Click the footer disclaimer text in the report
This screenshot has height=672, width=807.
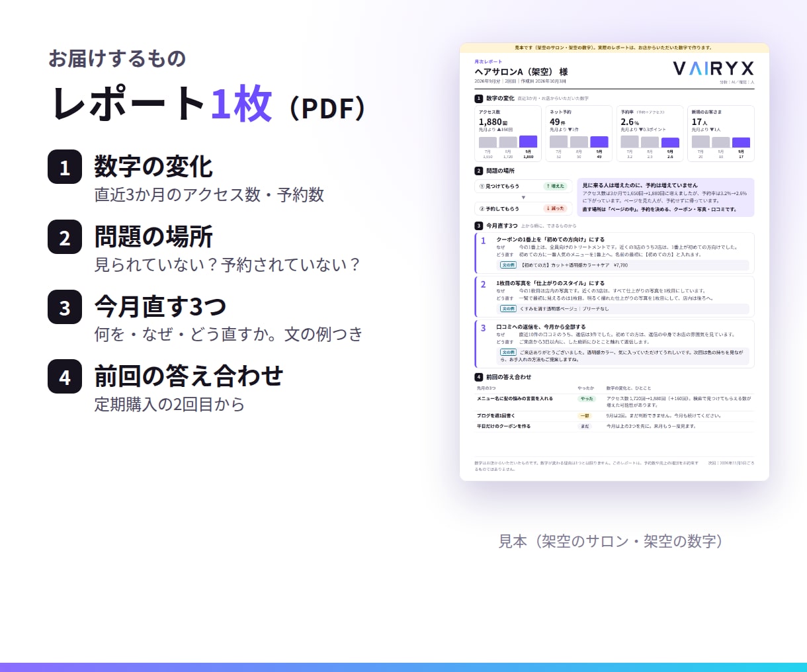pyautogui.click(x=586, y=466)
